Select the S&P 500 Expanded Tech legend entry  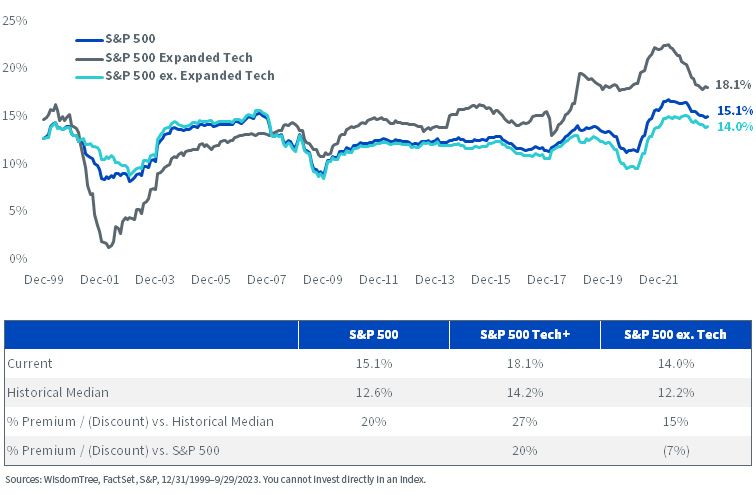(179, 57)
